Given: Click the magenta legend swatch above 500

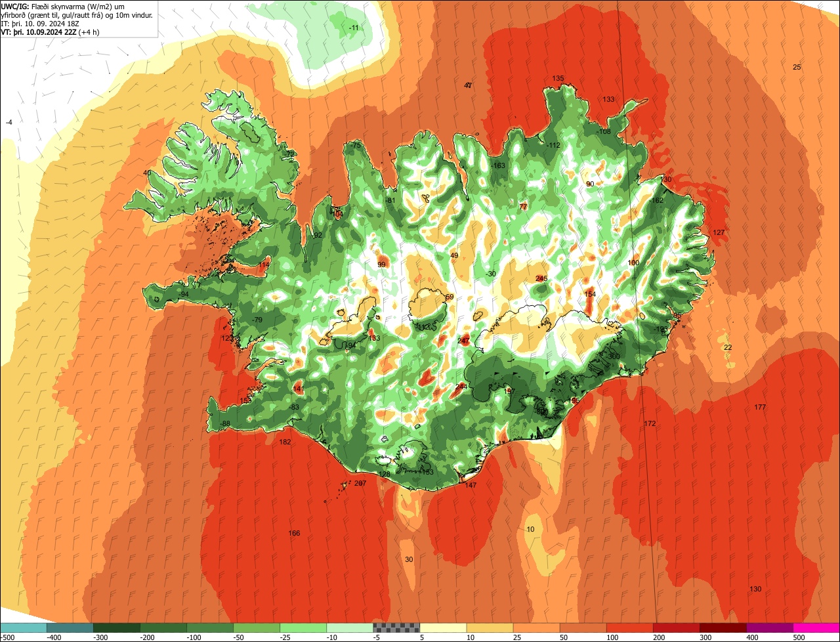Looking at the screenshot, I should tap(816, 628).
